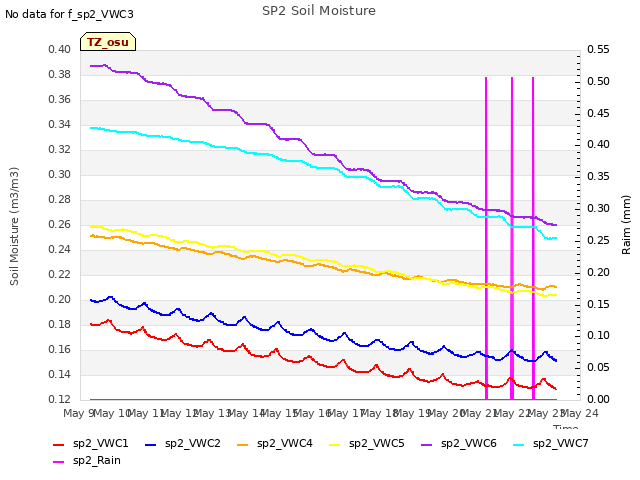Click the TZ_osu annotation box
640x480 pixels.
pos(108,42)
